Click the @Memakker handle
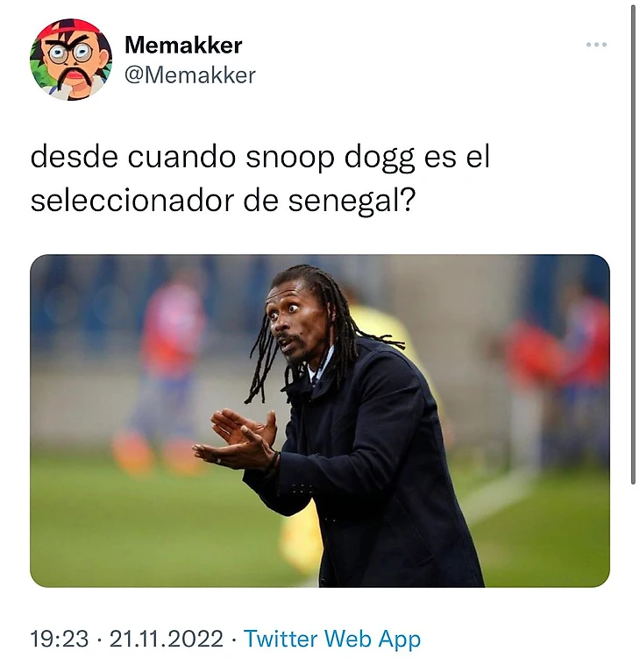 point(190,75)
